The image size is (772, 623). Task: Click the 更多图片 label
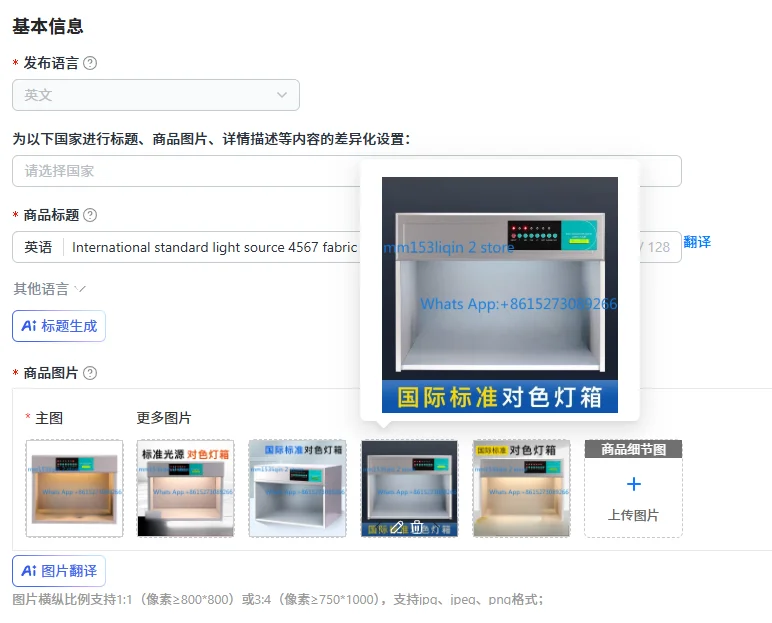click(164, 418)
